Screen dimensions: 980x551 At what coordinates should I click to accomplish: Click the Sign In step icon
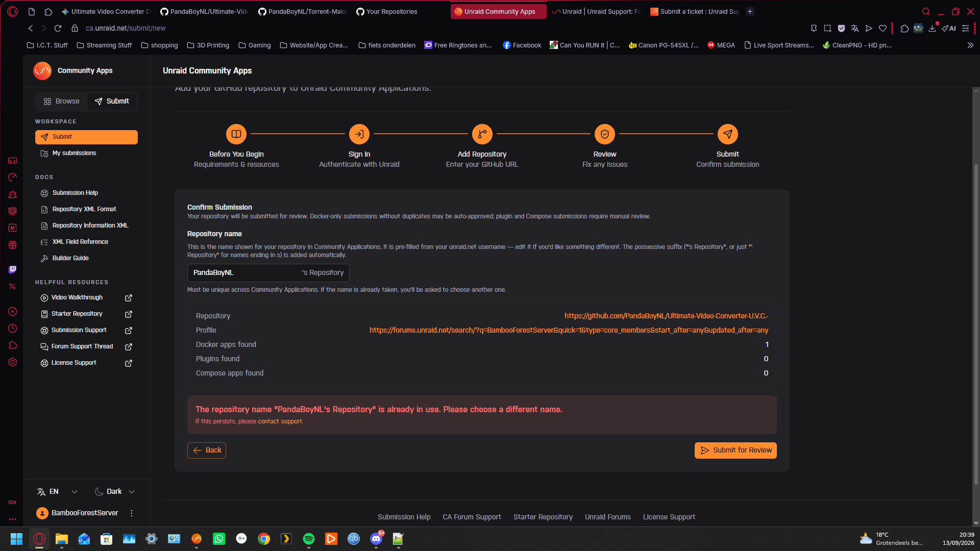tap(359, 134)
